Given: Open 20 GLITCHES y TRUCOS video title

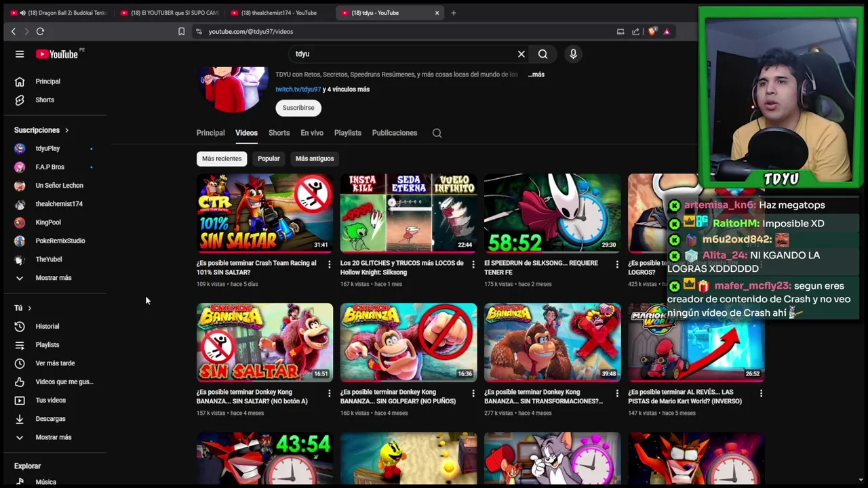Looking at the screenshot, I should [402, 268].
